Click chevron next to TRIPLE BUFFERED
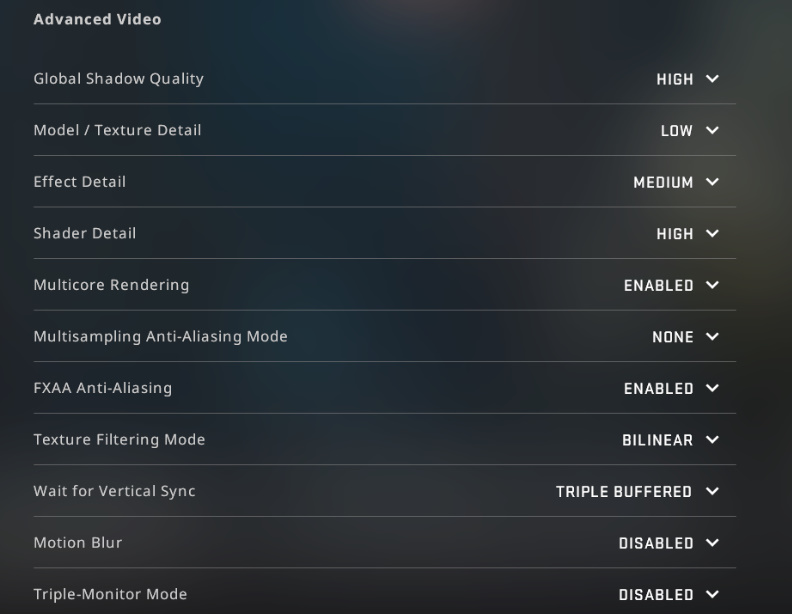Viewport: 792px width, 614px height. pyautogui.click(x=712, y=491)
